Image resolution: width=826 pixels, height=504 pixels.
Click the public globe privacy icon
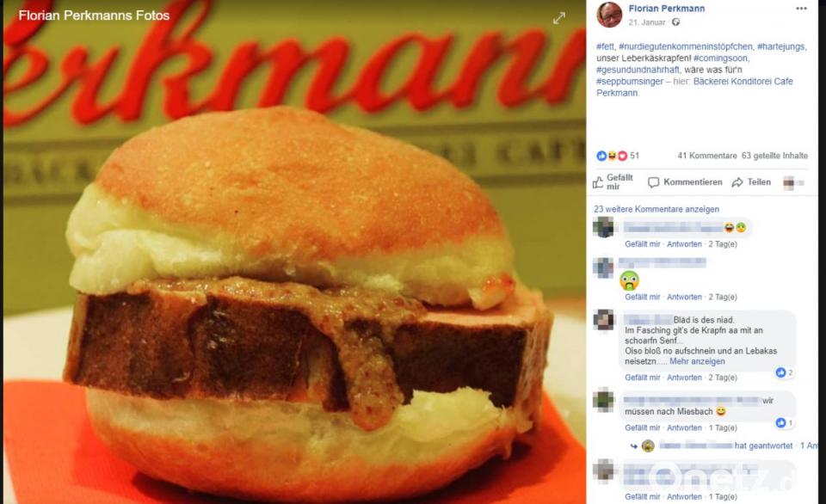676,22
